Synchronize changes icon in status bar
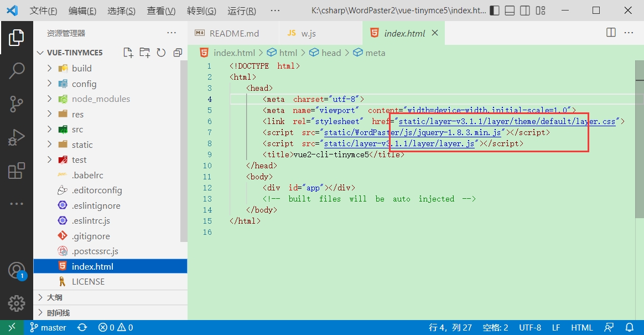644x335 pixels. [82, 328]
